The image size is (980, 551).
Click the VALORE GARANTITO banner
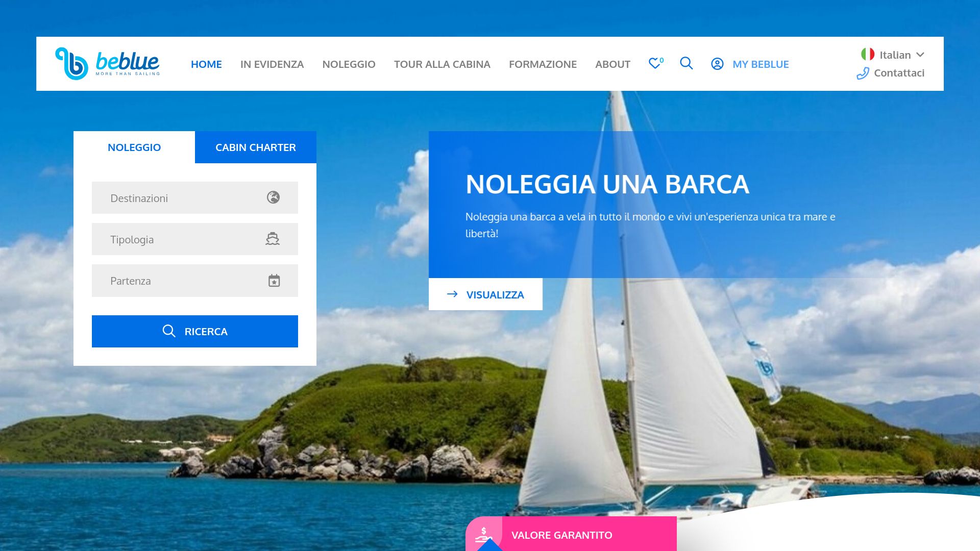571,534
